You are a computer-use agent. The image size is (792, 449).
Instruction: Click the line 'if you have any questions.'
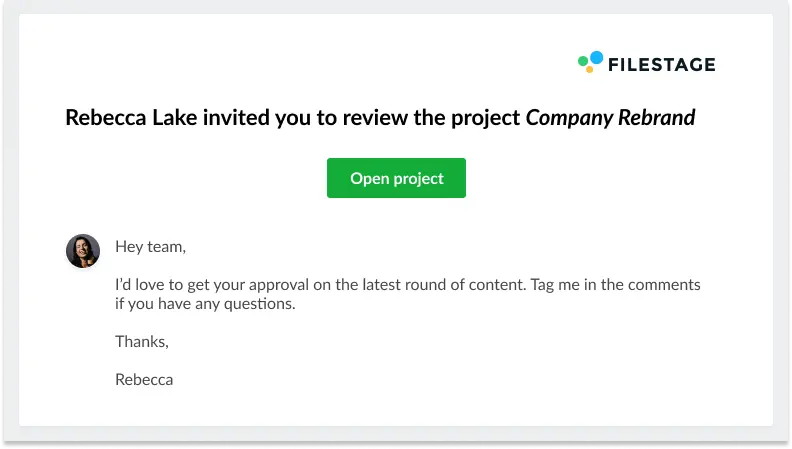[205, 304]
